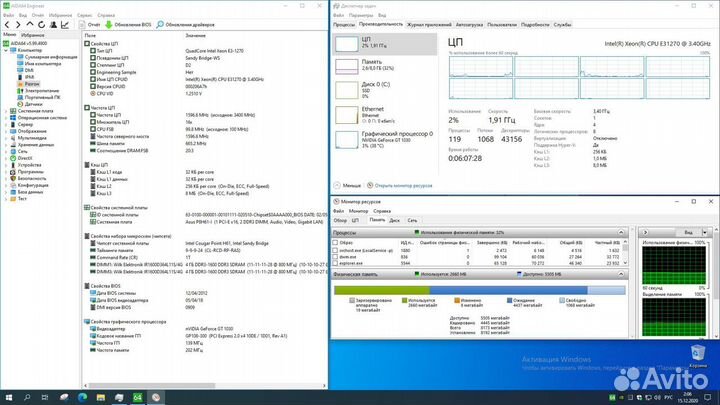Screen dimensions: 720x405
Task: Open the Файл menu in AIDA64
Action: click(x=8, y=15)
